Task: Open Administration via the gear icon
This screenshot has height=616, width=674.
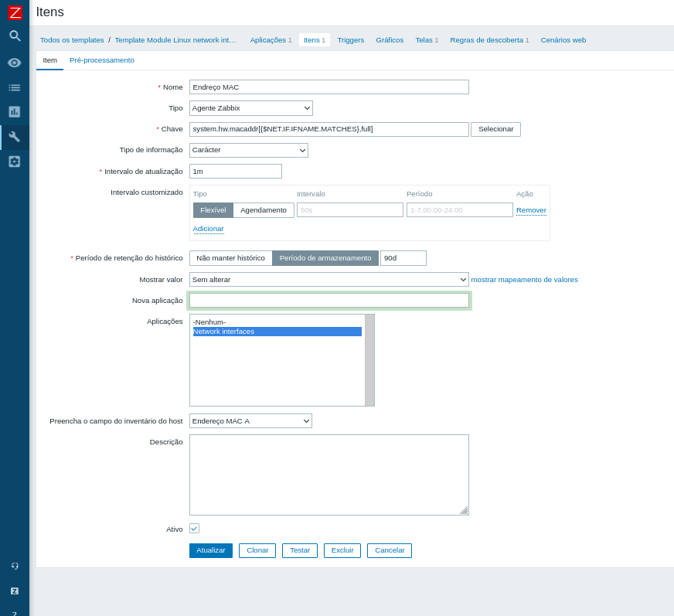Action: pyautogui.click(x=14, y=162)
